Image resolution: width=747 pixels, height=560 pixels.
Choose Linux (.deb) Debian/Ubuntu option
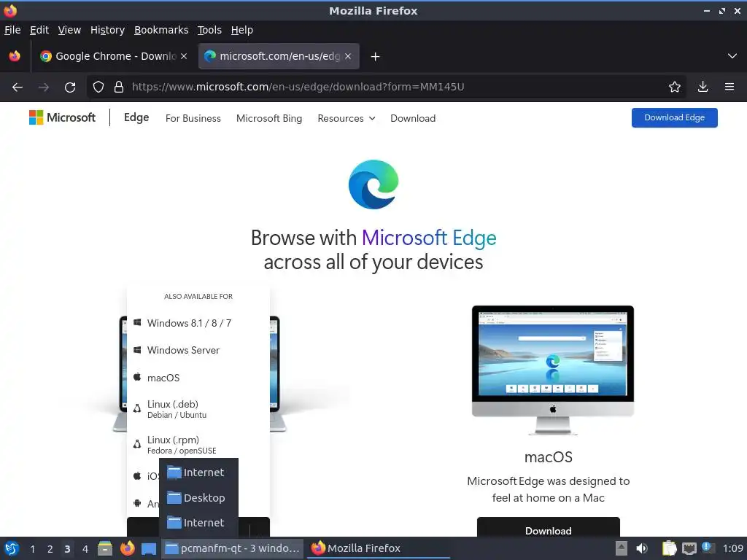coord(198,409)
